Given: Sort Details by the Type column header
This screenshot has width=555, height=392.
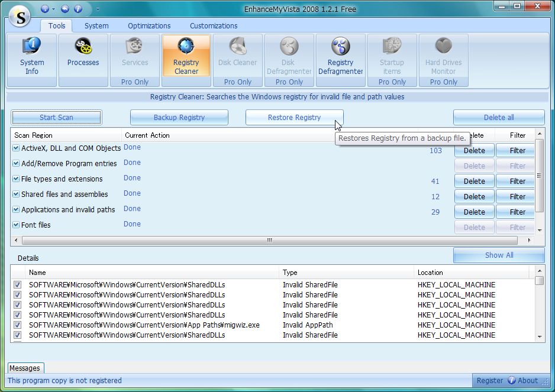Looking at the screenshot, I should point(346,273).
